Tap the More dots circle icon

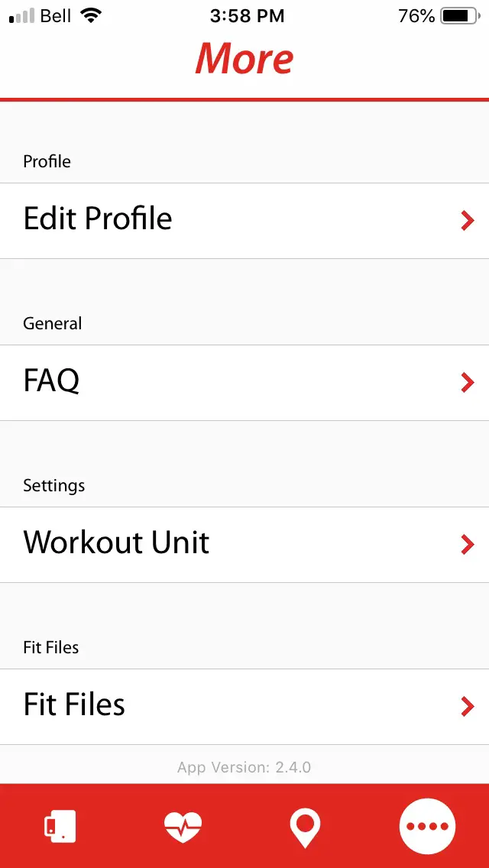point(428,826)
